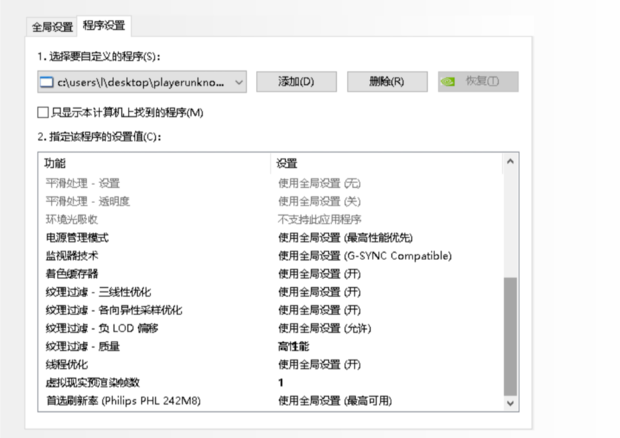
Task: Open the program selection dropdown
Action: click(142, 82)
